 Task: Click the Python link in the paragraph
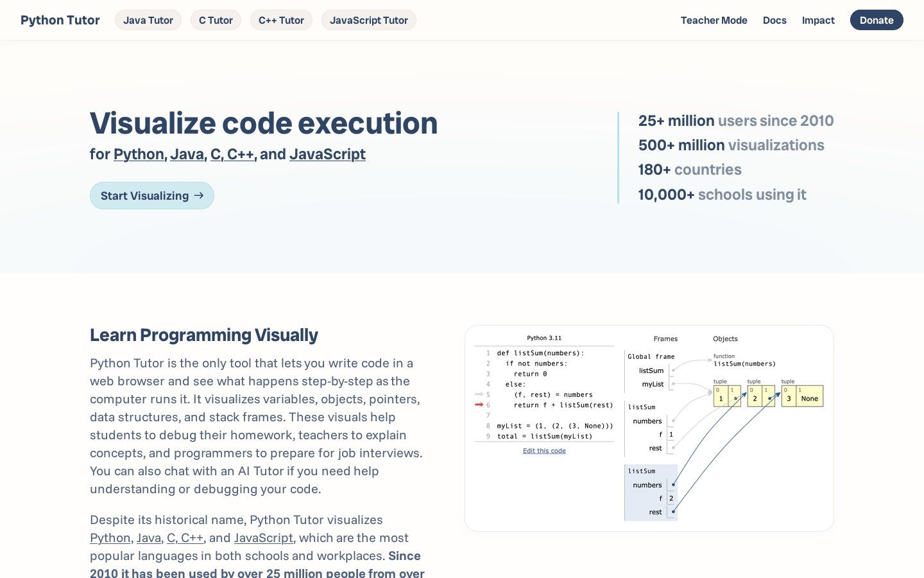coord(110,538)
